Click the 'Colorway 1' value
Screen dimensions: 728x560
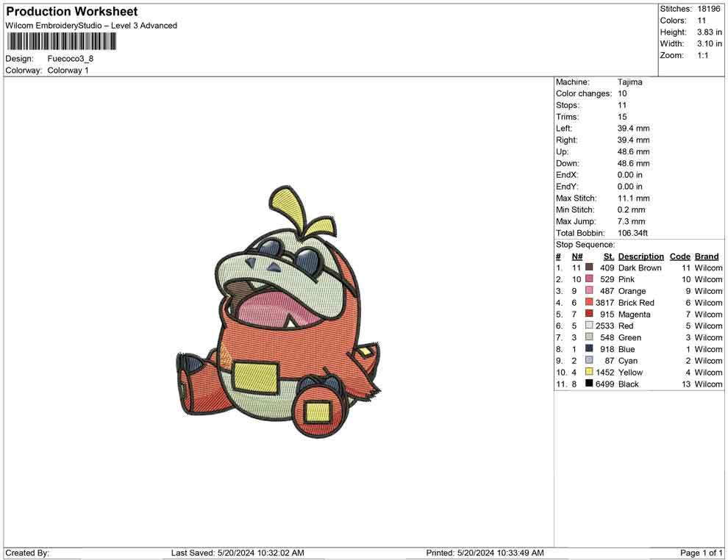[68, 71]
